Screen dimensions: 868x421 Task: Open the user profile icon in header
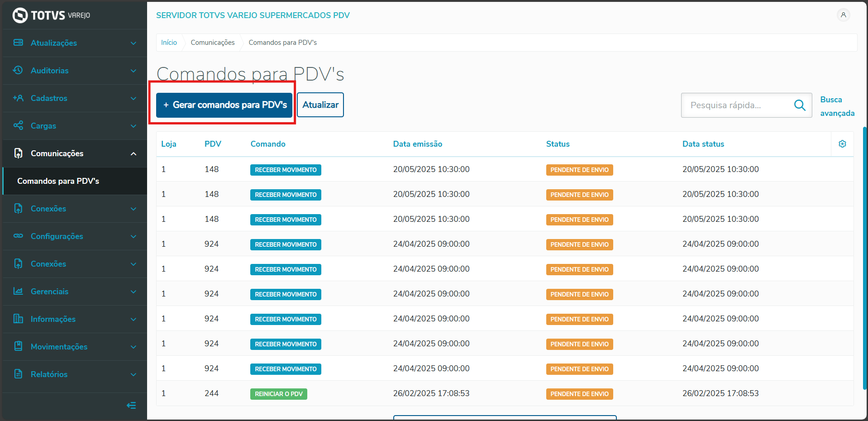(843, 15)
